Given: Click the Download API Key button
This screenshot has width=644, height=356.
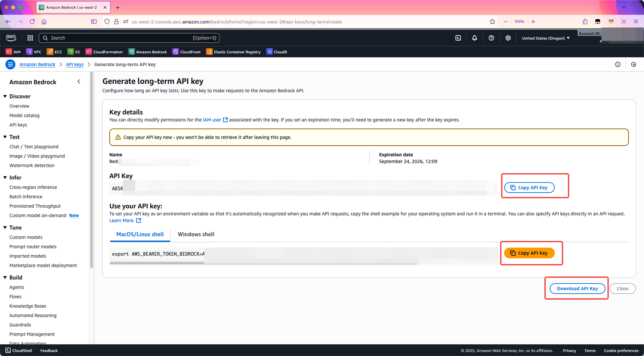Looking at the screenshot, I should click(577, 289).
